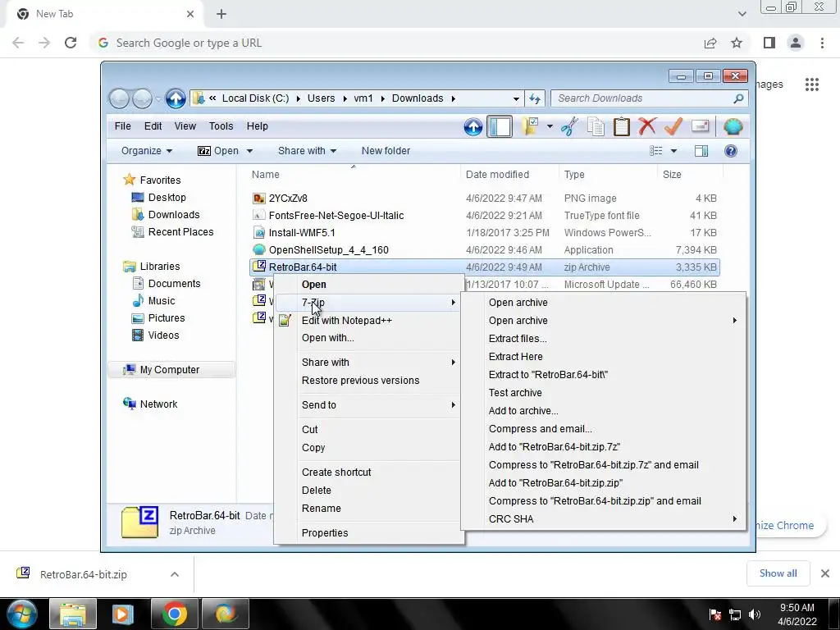This screenshot has width=840, height=630.
Task: Click the refresh arrows next to address bar
Action: 535,98
